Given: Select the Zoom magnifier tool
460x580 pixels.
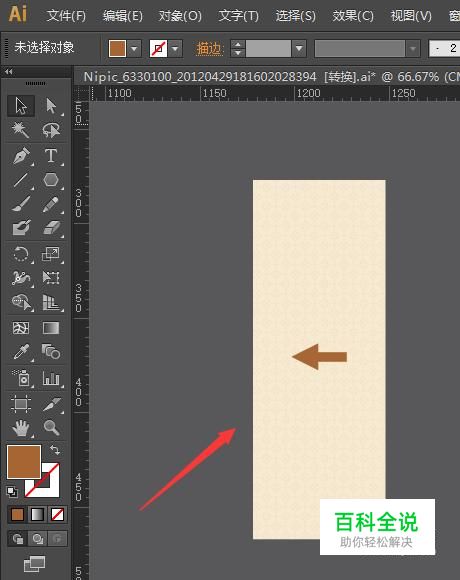Looking at the screenshot, I should tap(51, 428).
